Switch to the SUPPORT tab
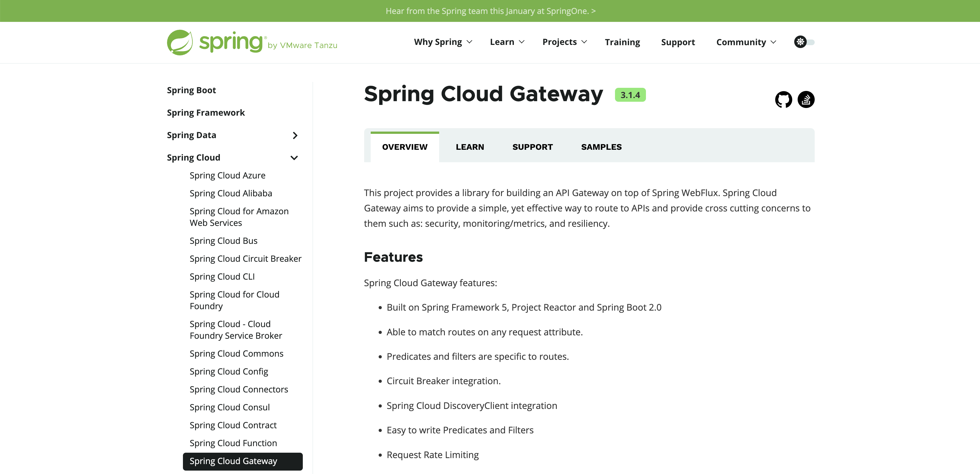The width and height of the screenshot is (980, 474). pyautogui.click(x=532, y=147)
